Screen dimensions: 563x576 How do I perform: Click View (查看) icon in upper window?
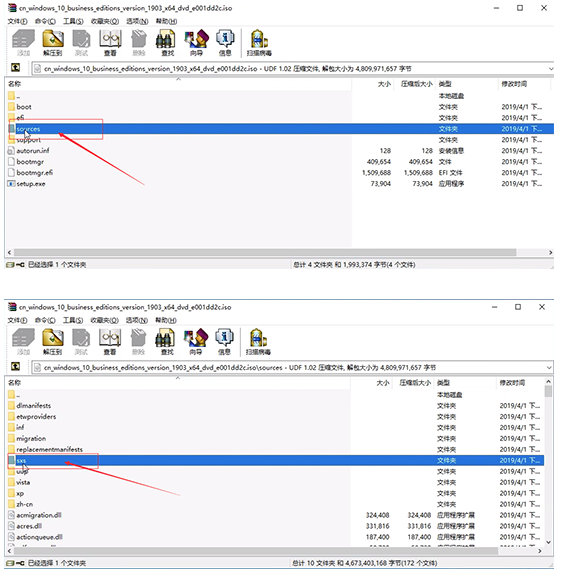tap(110, 43)
